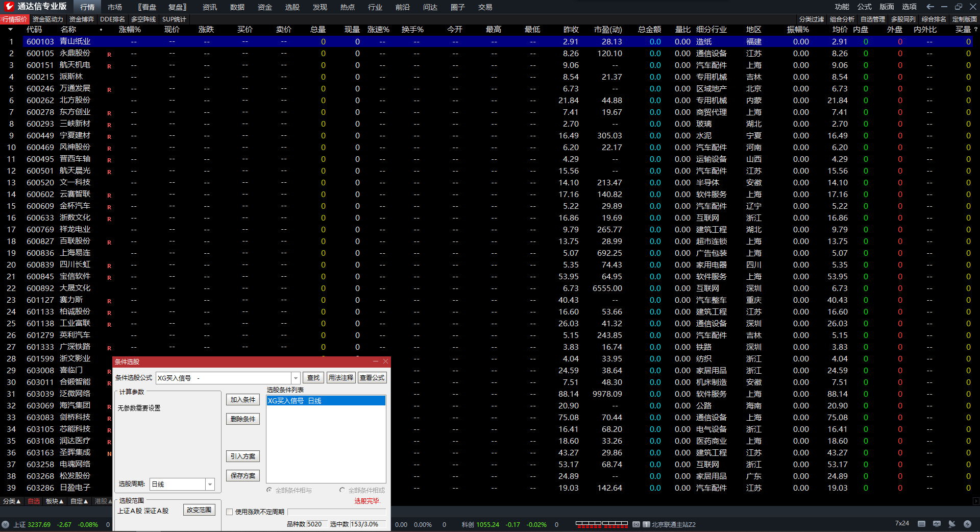The image size is (980, 532).
Task: Click 自选管理 toolbar button
Action: point(873,19)
